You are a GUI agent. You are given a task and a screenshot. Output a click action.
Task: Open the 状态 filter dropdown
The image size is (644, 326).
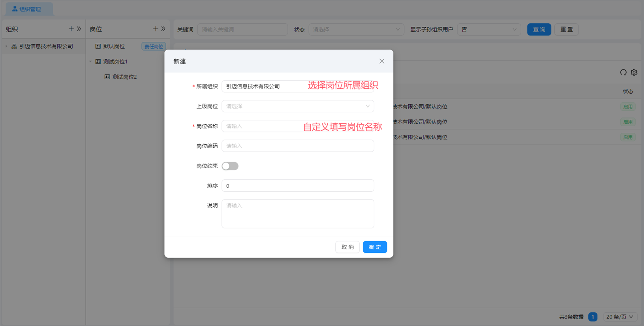pyautogui.click(x=356, y=30)
